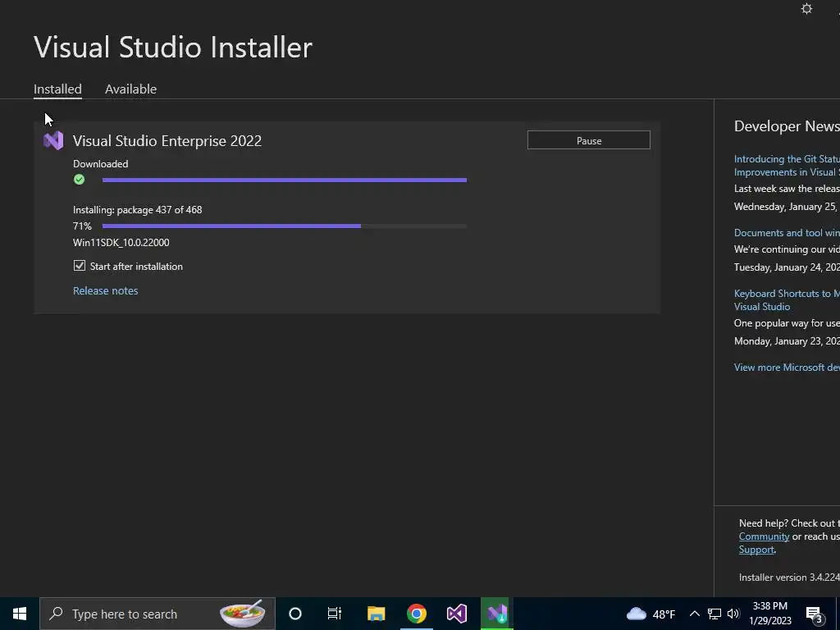840x630 pixels.
Task: Open Keyboard Shortcuts news article link
Action: (787, 300)
